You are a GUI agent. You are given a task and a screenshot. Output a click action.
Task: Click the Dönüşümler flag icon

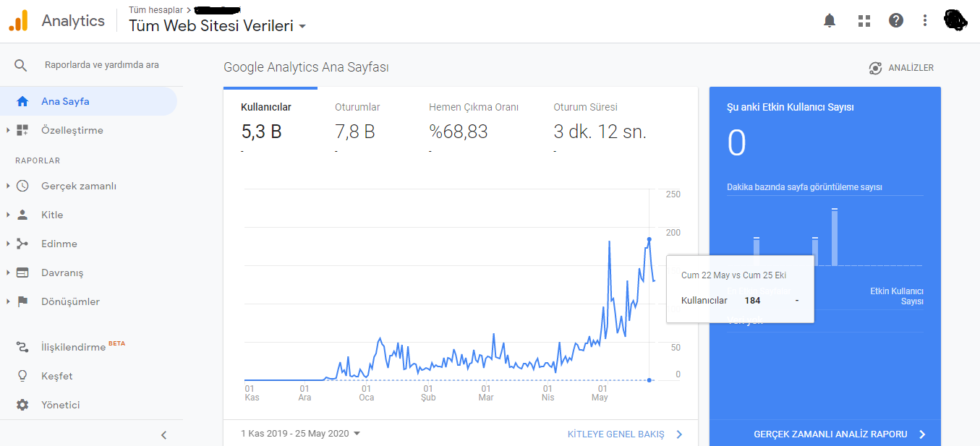(x=22, y=301)
